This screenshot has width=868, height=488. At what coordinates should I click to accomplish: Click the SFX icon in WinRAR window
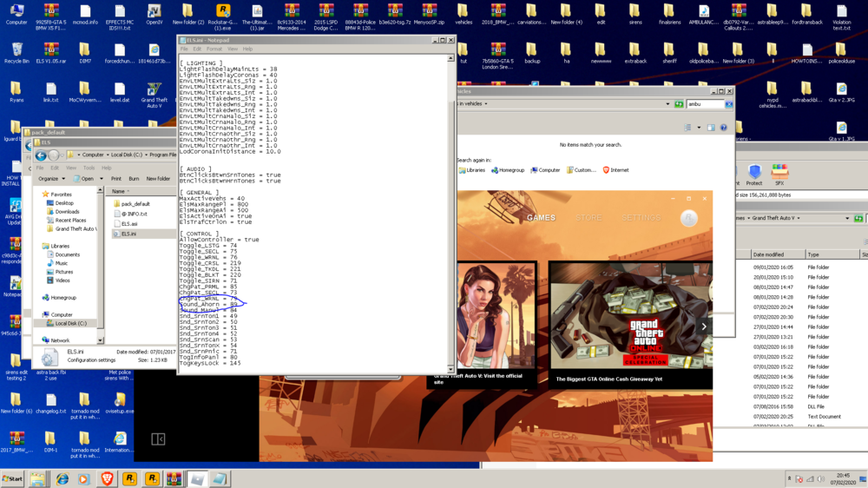pos(779,175)
